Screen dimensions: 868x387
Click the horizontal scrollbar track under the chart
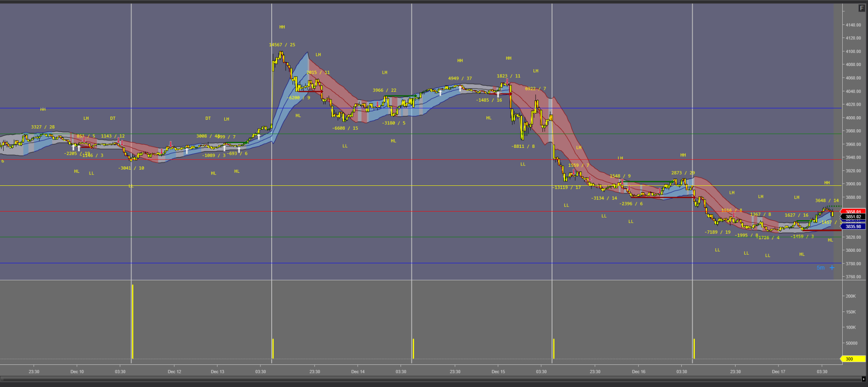coord(430,379)
